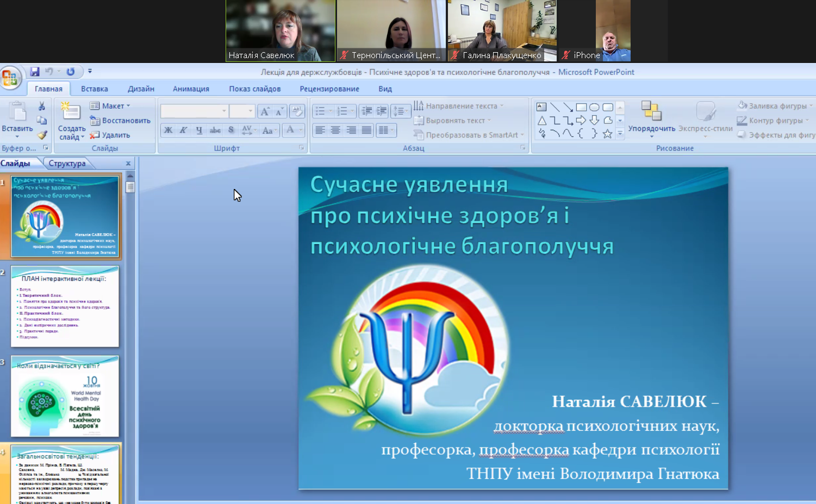Open the Макет layout dropdown
This screenshot has width=816, height=504.
tap(110, 106)
